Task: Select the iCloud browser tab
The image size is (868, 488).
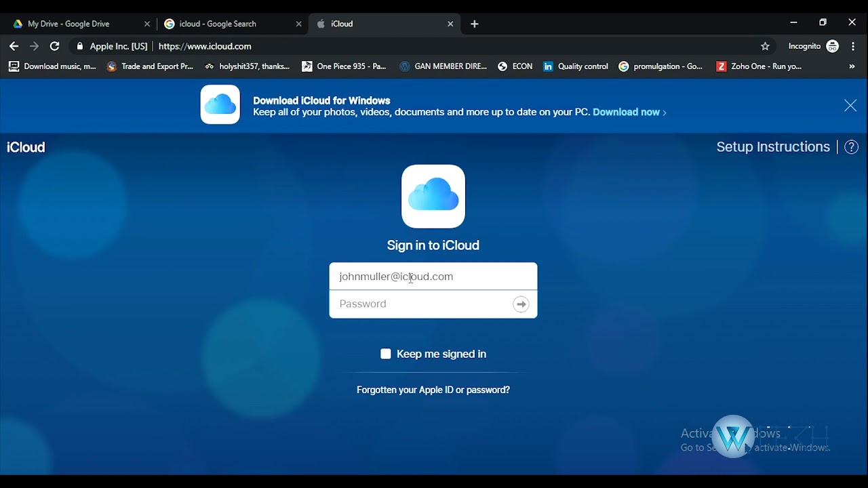Action: [x=385, y=24]
